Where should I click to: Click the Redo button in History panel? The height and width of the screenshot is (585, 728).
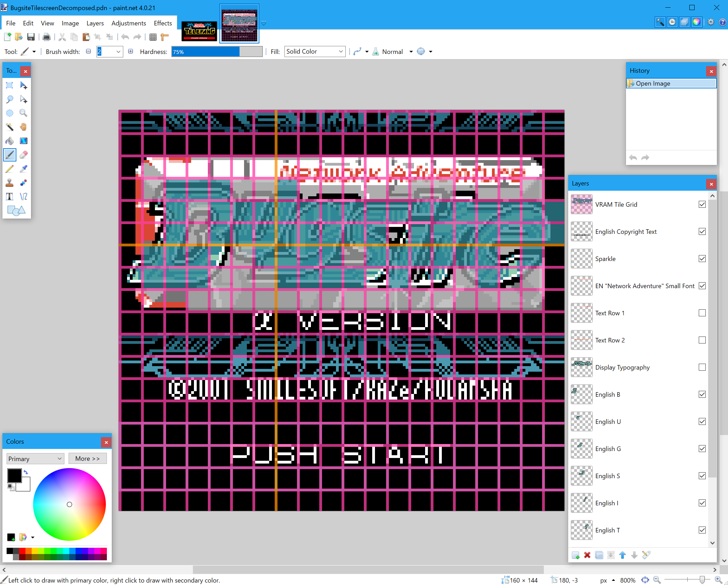(645, 158)
